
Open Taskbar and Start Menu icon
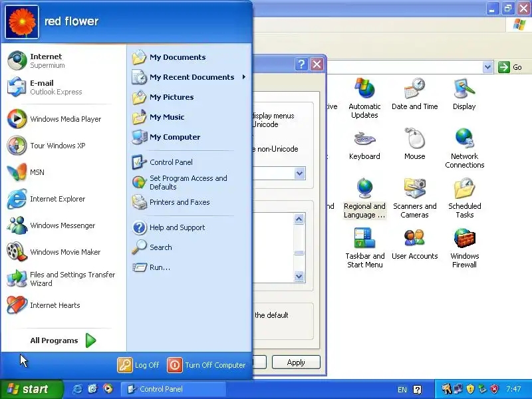(364, 248)
